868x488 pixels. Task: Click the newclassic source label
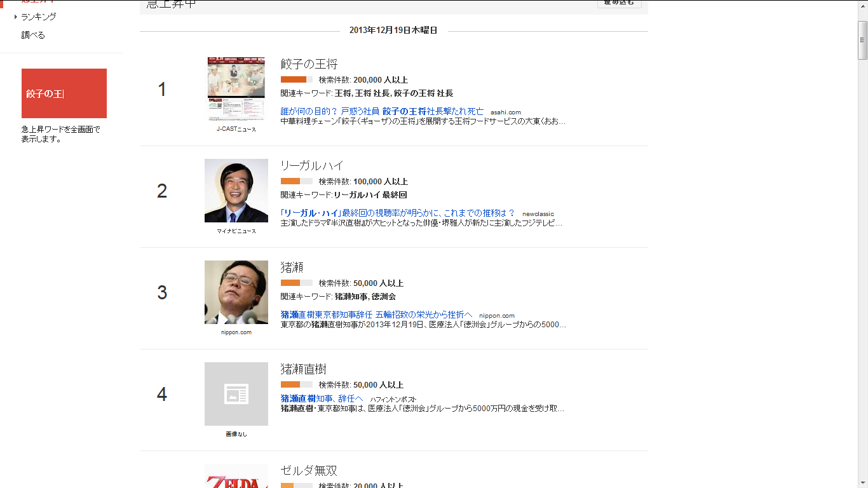pyautogui.click(x=538, y=214)
